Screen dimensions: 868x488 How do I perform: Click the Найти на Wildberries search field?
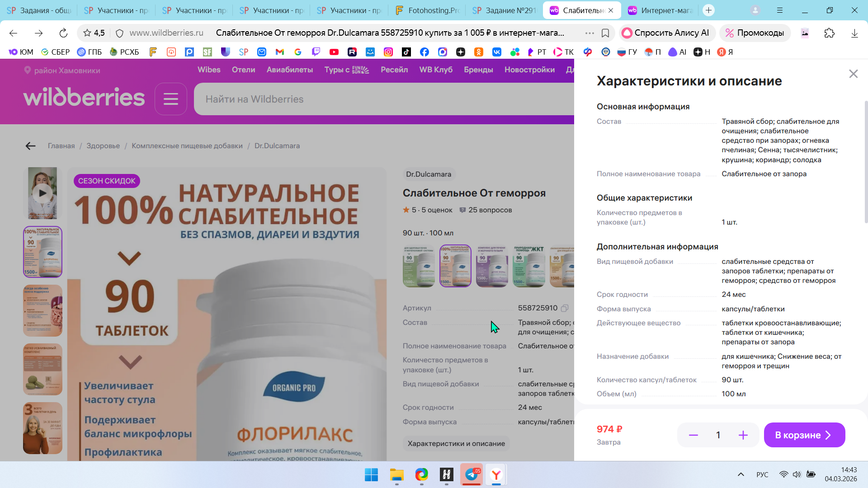pos(380,99)
